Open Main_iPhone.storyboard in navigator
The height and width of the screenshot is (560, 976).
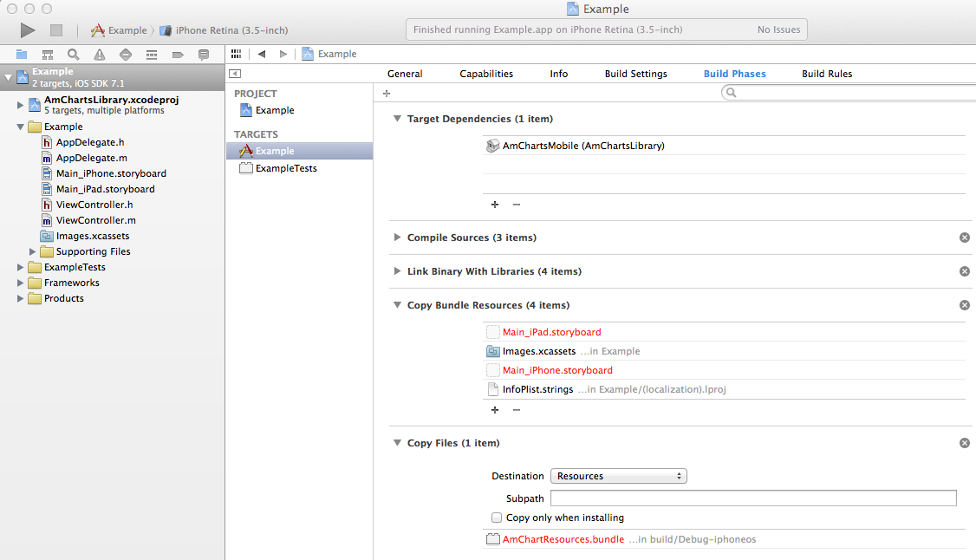click(x=111, y=173)
